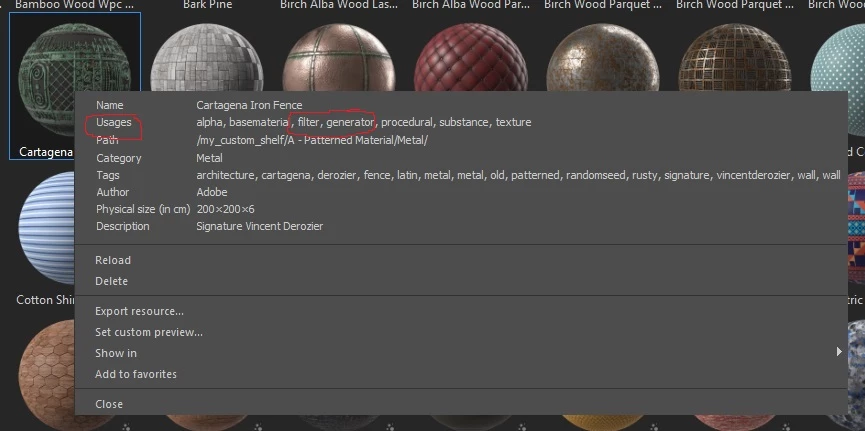
Task: Open Set custom preview... option
Action: click(x=148, y=332)
